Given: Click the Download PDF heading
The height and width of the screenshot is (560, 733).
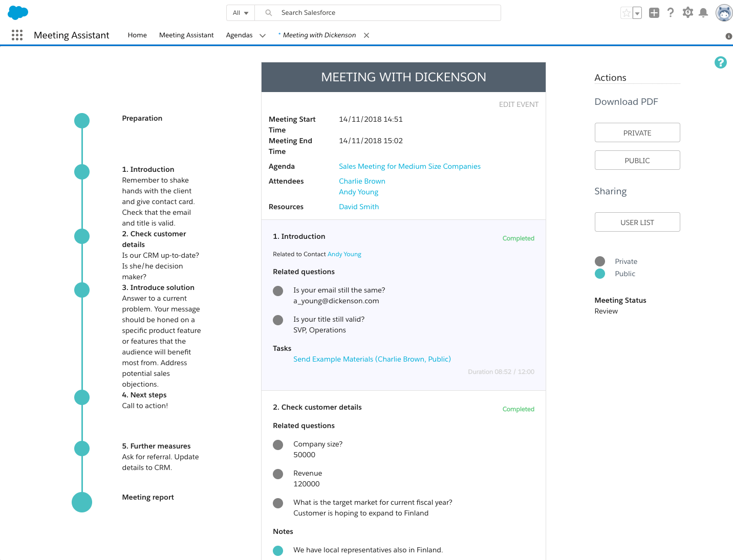Looking at the screenshot, I should [x=626, y=102].
